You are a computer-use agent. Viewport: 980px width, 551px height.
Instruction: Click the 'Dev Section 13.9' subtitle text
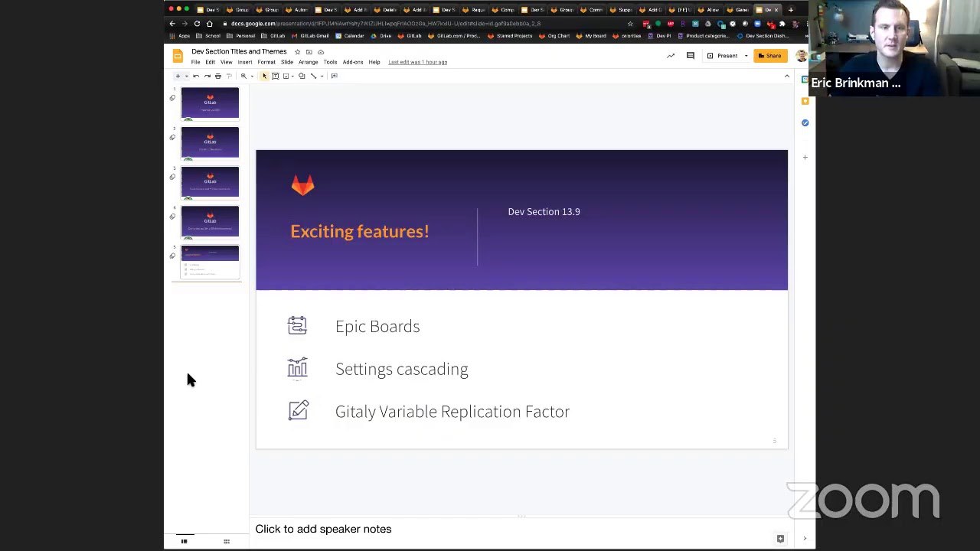[544, 212]
